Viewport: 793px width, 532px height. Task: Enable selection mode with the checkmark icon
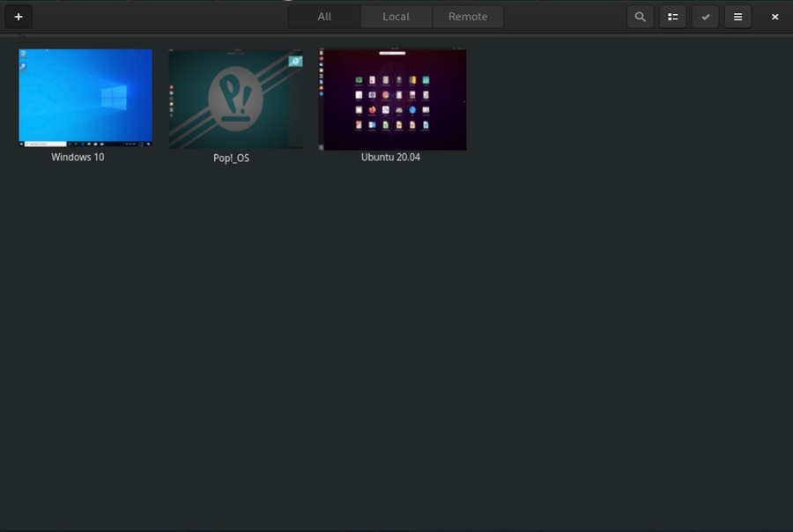(705, 17)
